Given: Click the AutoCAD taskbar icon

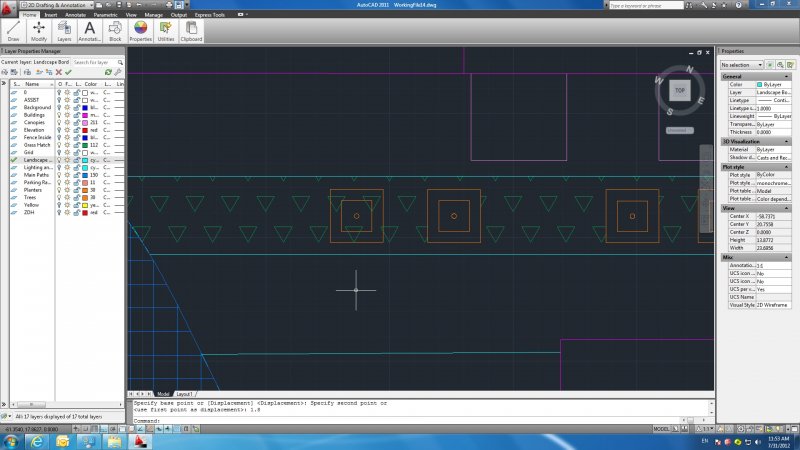Looking at the screenshot, I should pyautogui.click(x=140, y=441).
